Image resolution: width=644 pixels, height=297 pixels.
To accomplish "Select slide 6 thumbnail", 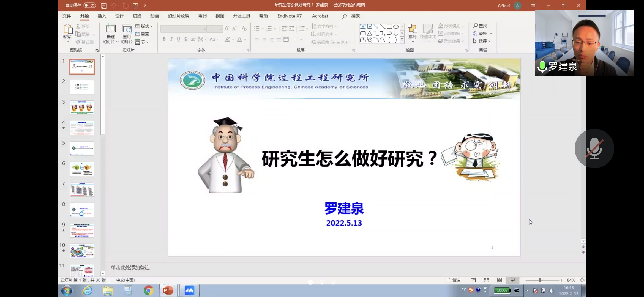I will click(82, 169).
